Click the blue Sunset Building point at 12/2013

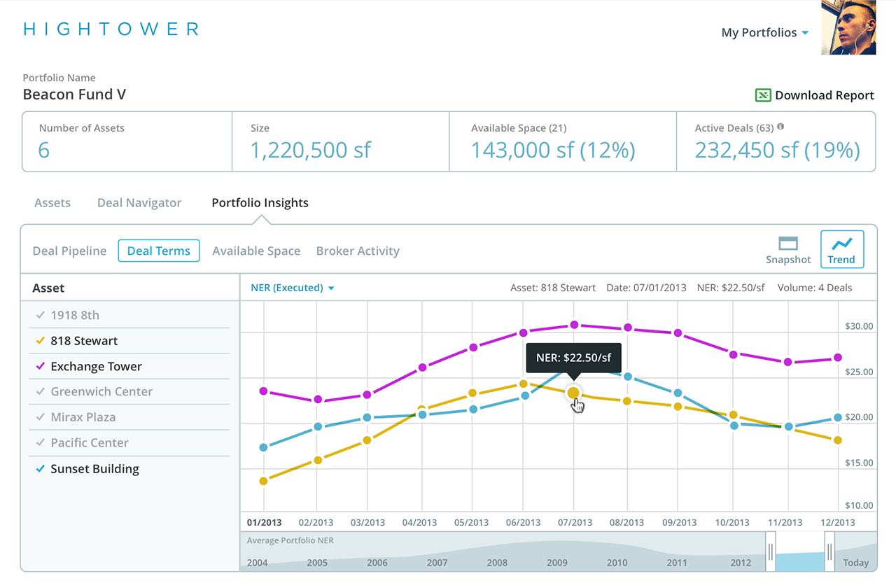click(838, 418)
